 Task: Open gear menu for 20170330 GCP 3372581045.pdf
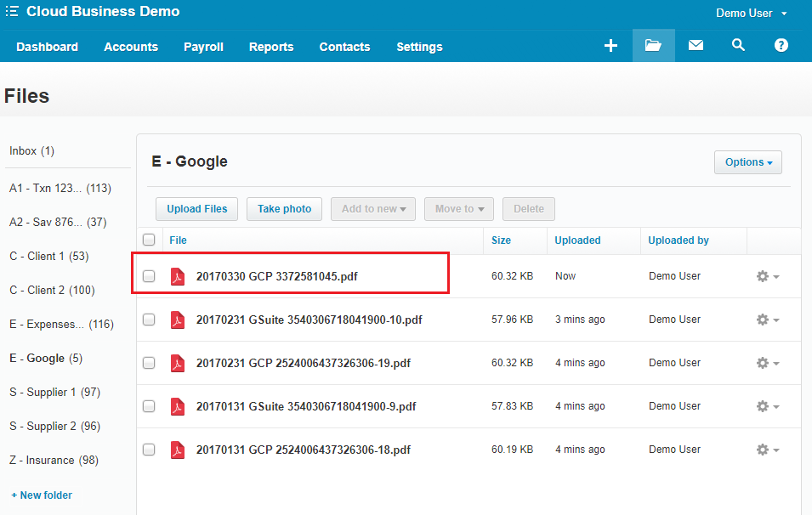point(768,276)
